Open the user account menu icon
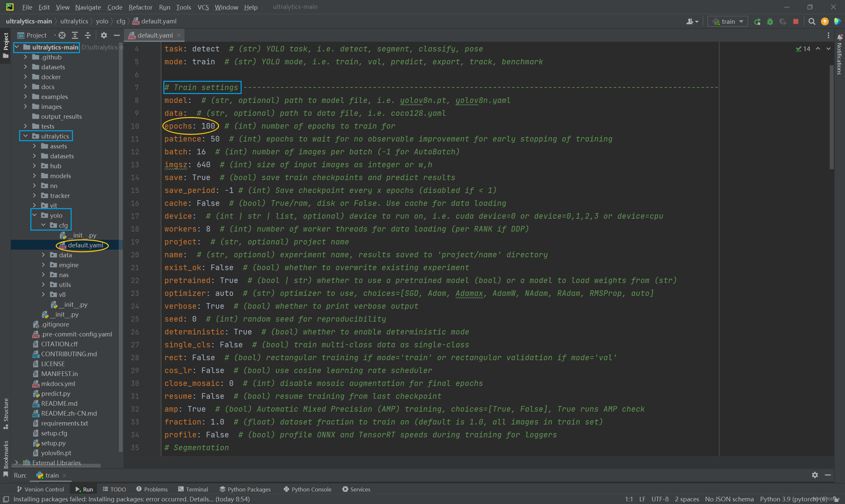The height and width of the screenshot is (504, 845). [x=692, y=22]
